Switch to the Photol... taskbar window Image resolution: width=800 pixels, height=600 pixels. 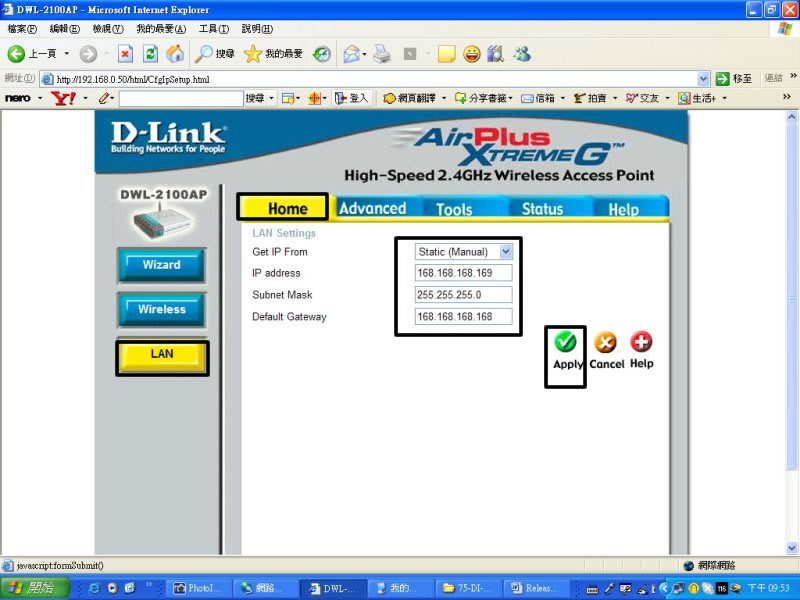[x=197, y=588]
